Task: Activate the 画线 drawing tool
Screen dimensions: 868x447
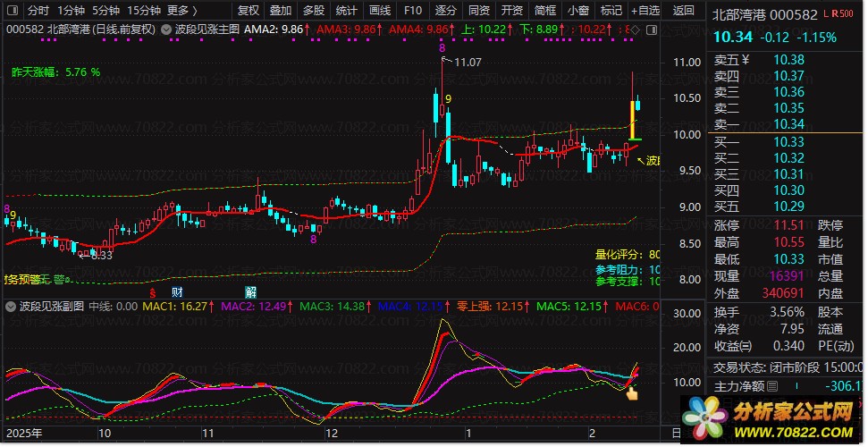Action: coord(380,11)
